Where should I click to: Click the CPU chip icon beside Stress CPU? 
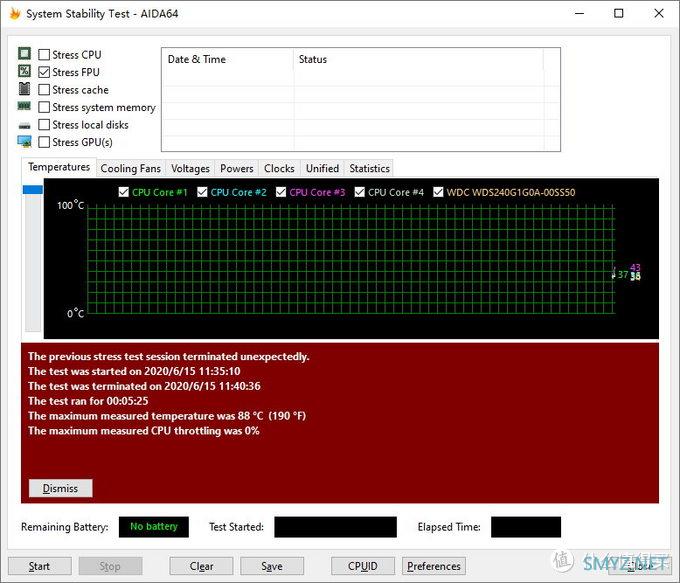pos(24,53)
